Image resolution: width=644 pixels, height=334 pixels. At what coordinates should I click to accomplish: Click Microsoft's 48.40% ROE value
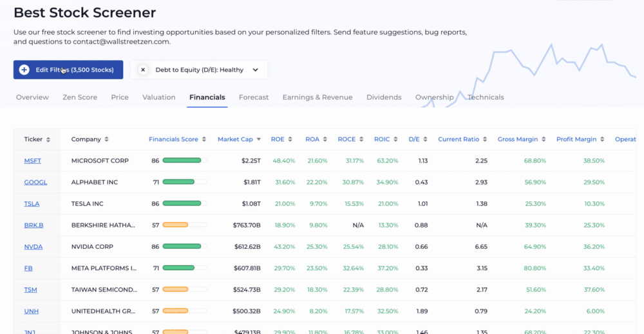coord(284,161)
